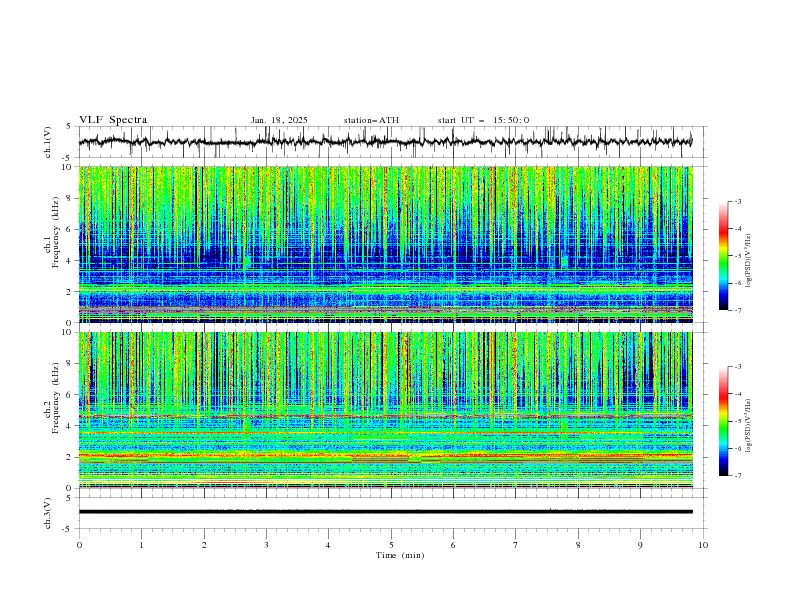Screen dimensions: 792x612
Task: Click time axis tick label '0'
Action: [x=79, y=545]
